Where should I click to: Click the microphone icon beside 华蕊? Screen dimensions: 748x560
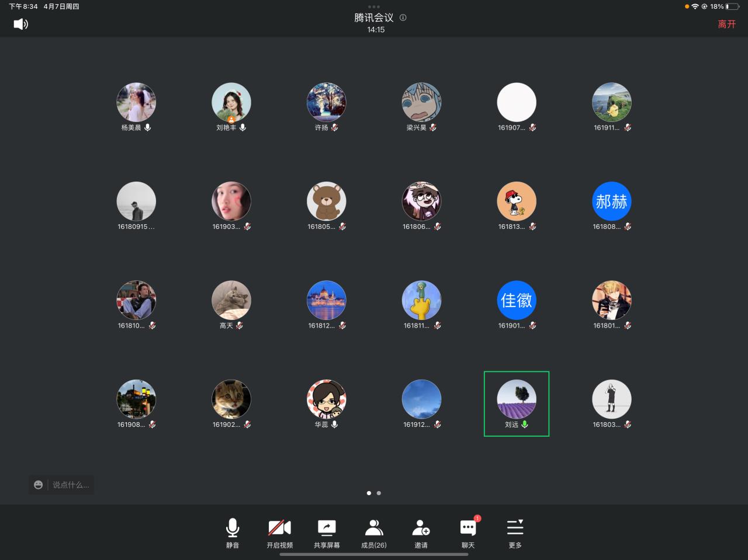pyautogui.click(x=335, y=425)
